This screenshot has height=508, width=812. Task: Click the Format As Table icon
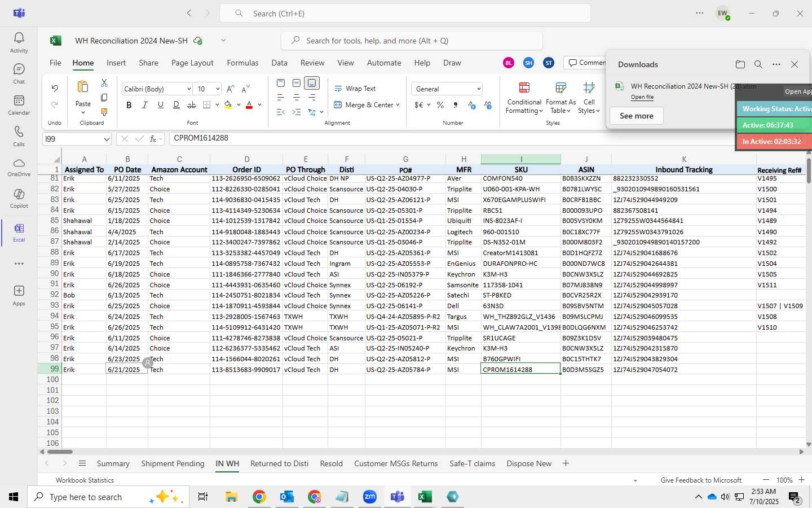561,87
